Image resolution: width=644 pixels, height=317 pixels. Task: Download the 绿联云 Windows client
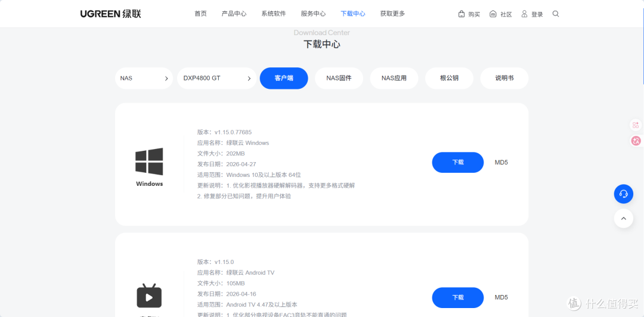pyautogui.click(x=457, y=162)
